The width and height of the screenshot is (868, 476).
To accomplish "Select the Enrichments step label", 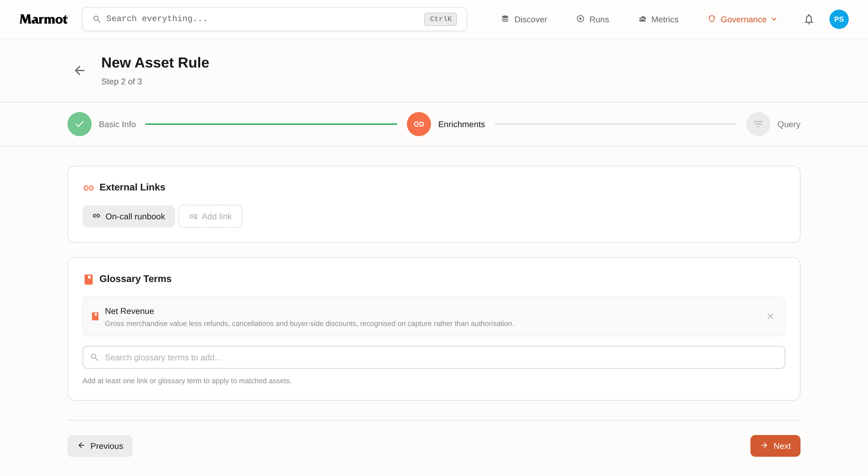I will (x=462, y=124).
